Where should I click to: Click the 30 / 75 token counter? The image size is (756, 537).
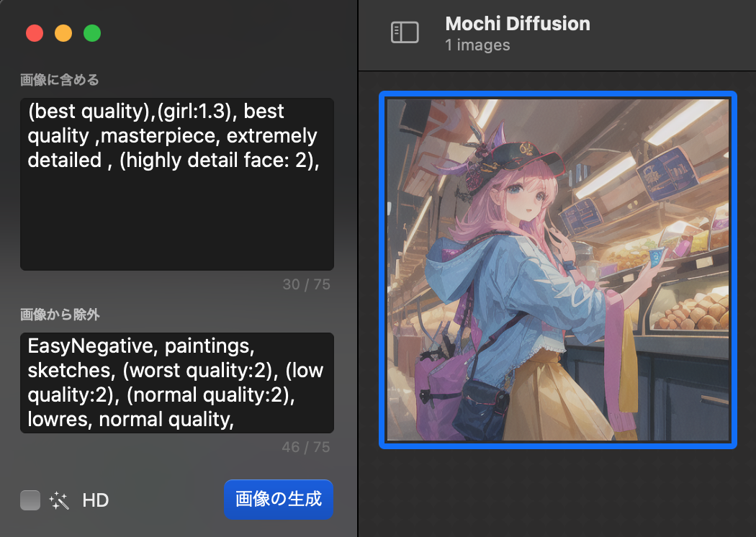tap(306, 284)
